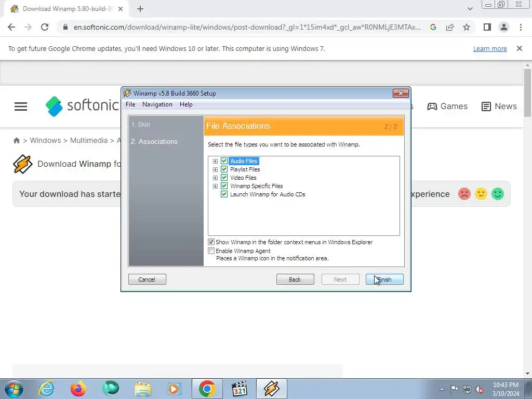Select the Skin step in setup sidebar
Screen dimensions: 532x399
pos(140,125)
